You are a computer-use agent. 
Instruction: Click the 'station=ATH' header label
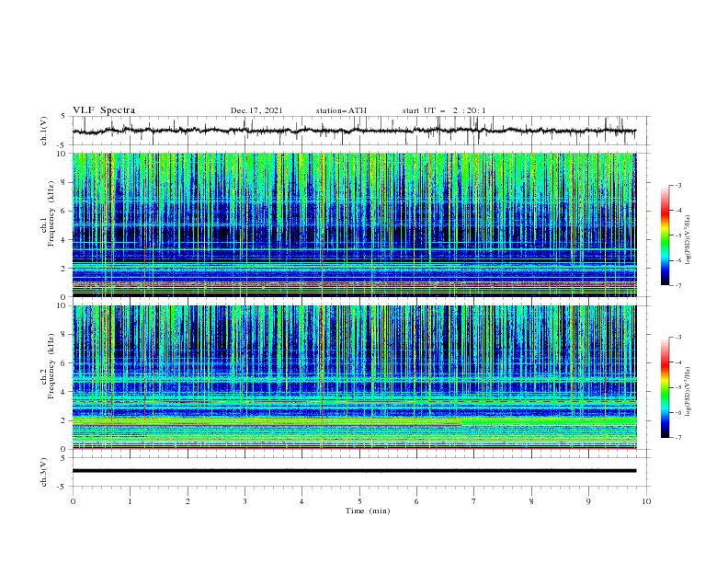click(x=341, y=110)
